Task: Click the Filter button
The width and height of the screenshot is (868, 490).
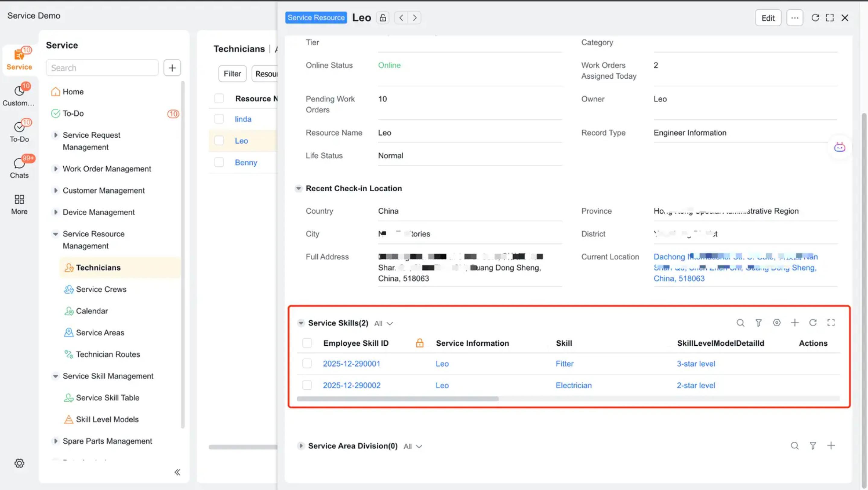Action: pyautogui.click(x=232, y=74)
